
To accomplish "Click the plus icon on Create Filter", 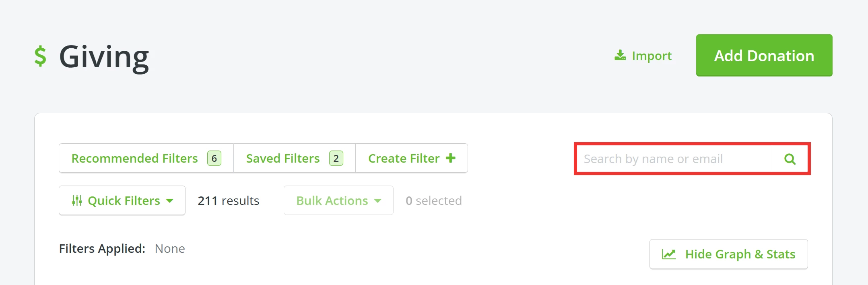I will [451, 158].
